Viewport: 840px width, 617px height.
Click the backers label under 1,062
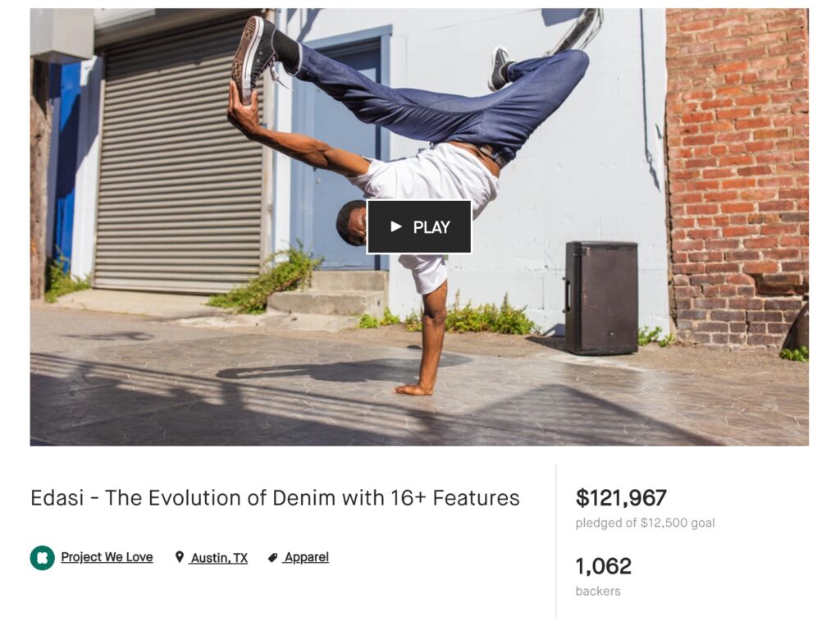[598, 591]
